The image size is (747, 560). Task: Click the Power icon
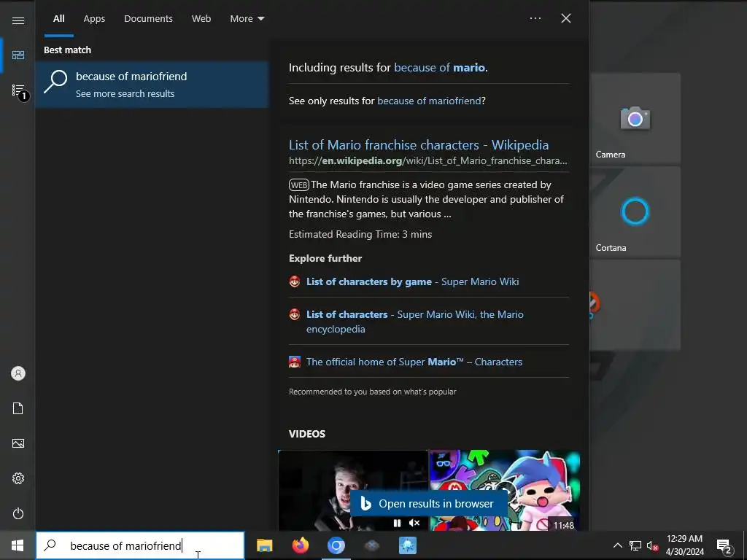coord(18,513)
